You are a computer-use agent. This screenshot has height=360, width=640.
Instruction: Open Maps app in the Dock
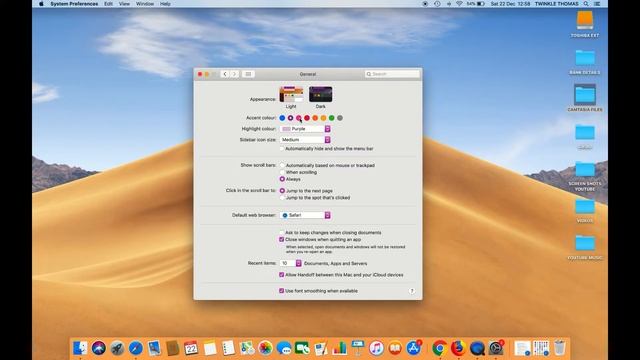[x=247, y=348]
